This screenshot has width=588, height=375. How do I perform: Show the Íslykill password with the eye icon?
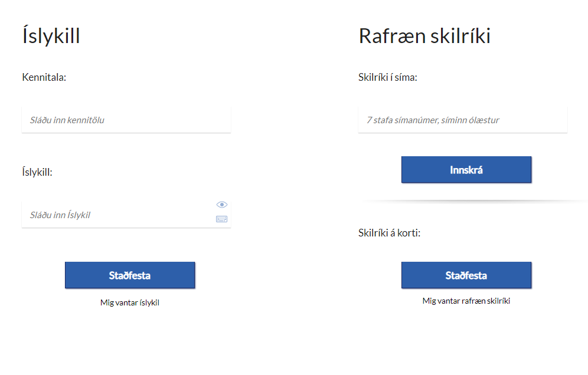point(221,205)
